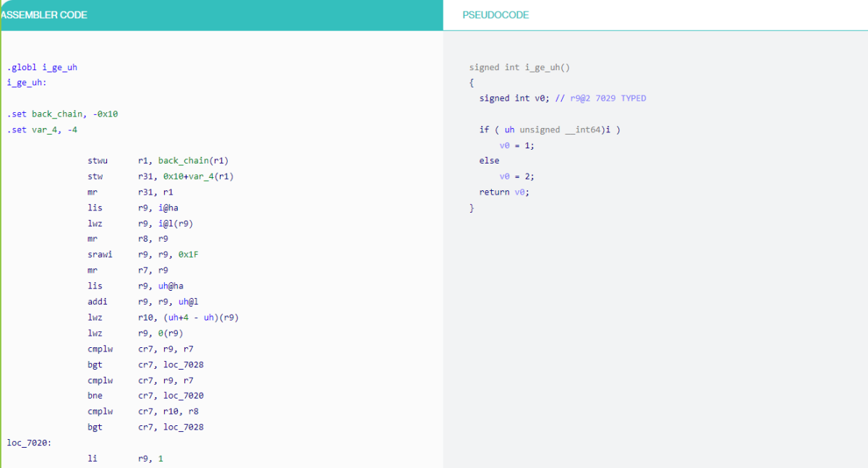Click the 'mr r7, r9' instruction
The image size is (868, 468).
tap(128, 271)
